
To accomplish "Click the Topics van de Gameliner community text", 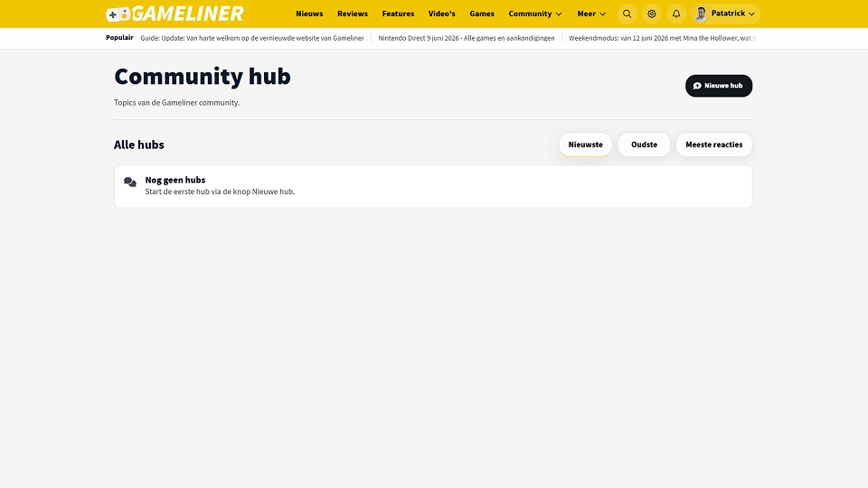I will (x=176, y=102).
